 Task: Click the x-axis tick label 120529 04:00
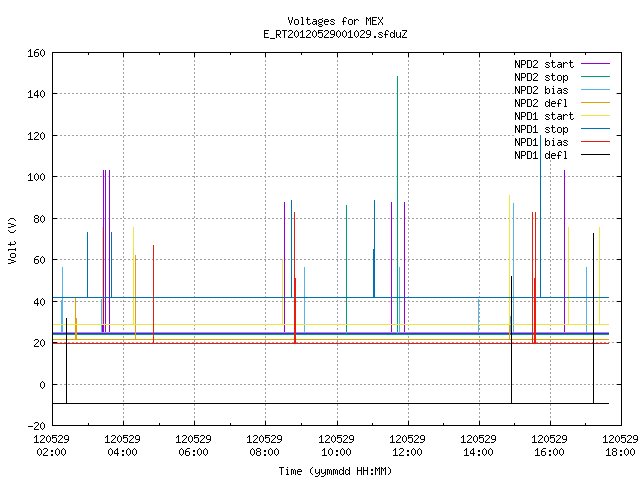tap(122, 446)
